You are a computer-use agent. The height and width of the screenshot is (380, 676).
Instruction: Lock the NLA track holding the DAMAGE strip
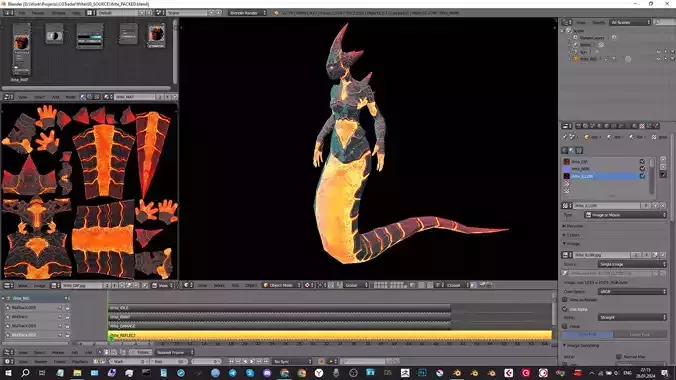click(67, 326)
